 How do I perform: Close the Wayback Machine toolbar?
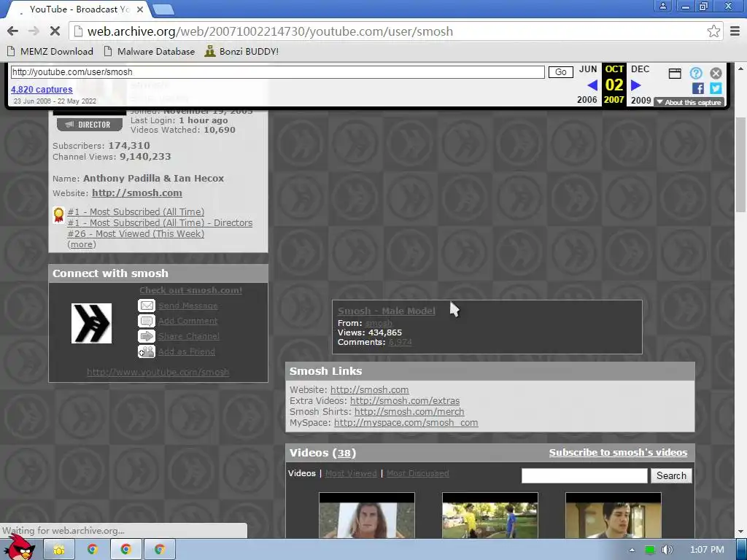coord(716,74)
